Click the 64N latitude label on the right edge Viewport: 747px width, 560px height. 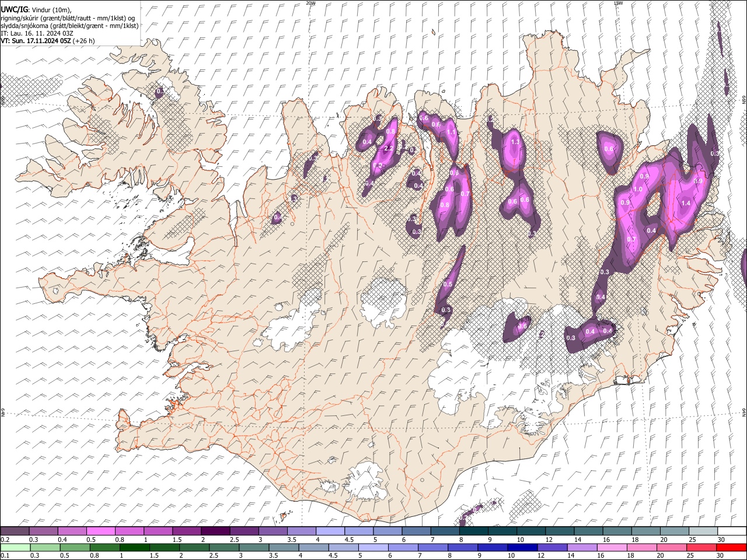click(743, 412)
